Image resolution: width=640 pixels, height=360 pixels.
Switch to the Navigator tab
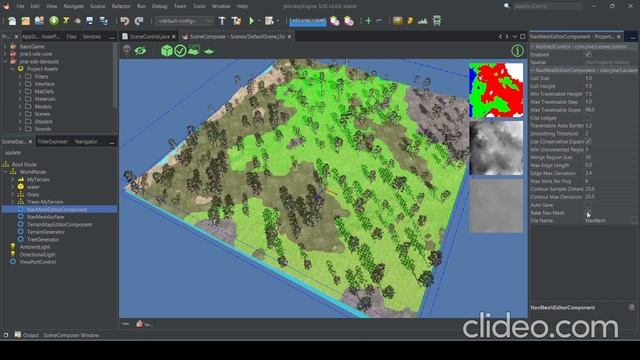(x=86, y=142)
